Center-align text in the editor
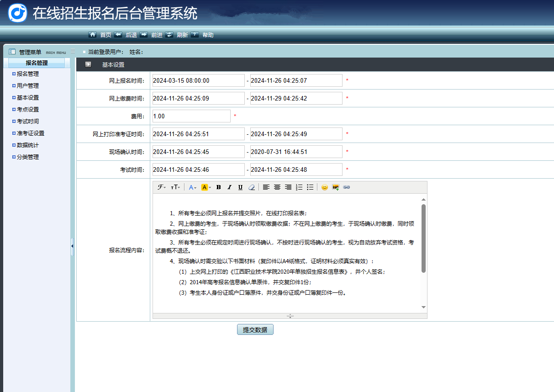554x392 pixels. click(277, 187)
